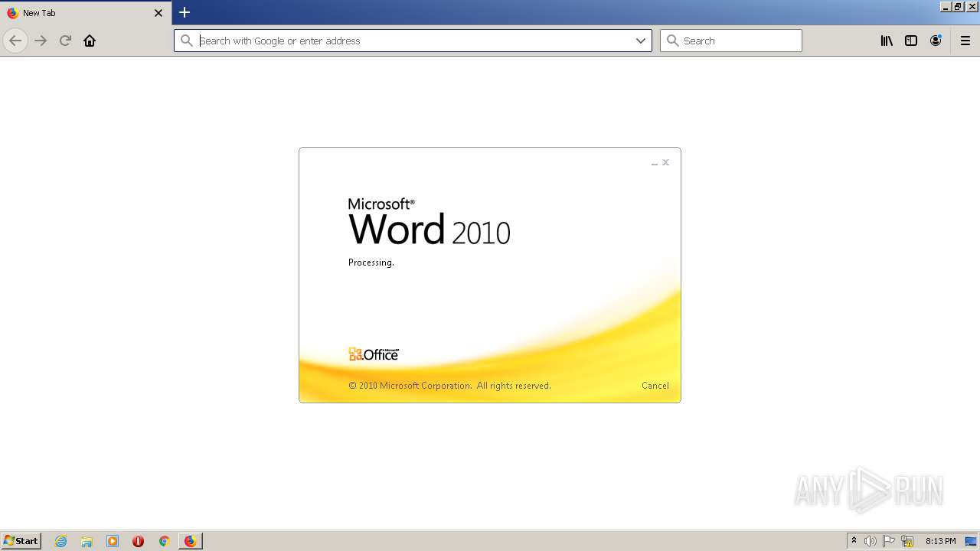Minimize the Word splash screen

point(655,163)
